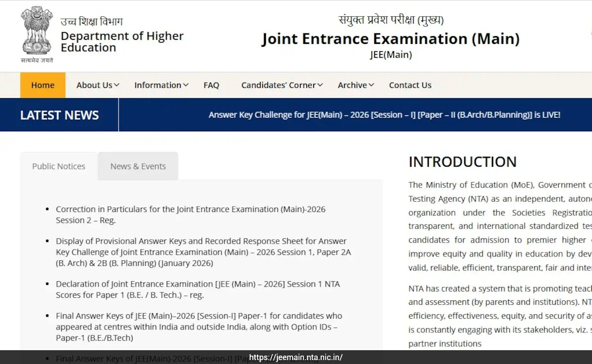Viewport: 592px width, 364px height.
Task: Expand the Candidates' Corner dropdown
Action: pos(282,85)
